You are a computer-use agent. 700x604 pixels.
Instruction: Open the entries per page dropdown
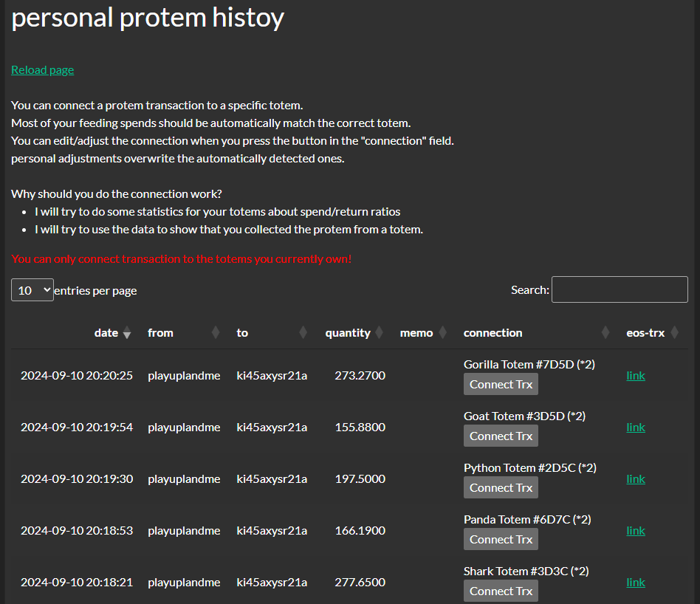(32, 290)
